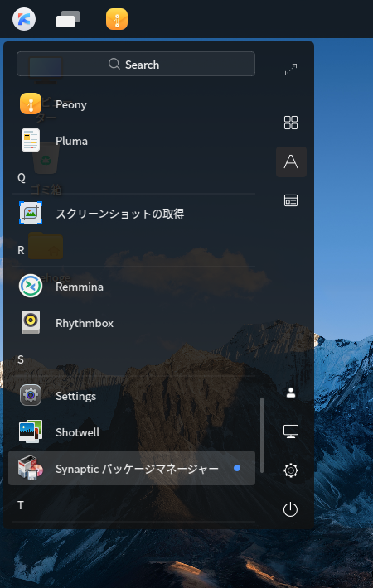Screen dimensions: 373x588
Task: Click the "Shotwell" label text
Action: coord(77,432)
